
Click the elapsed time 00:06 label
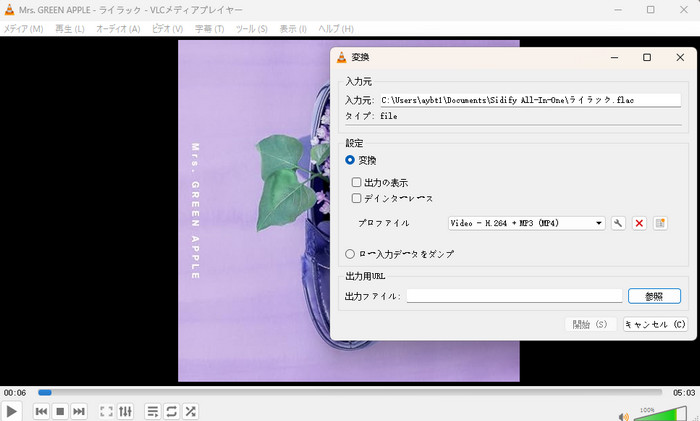pyautogui.click(x=15, y=393)
